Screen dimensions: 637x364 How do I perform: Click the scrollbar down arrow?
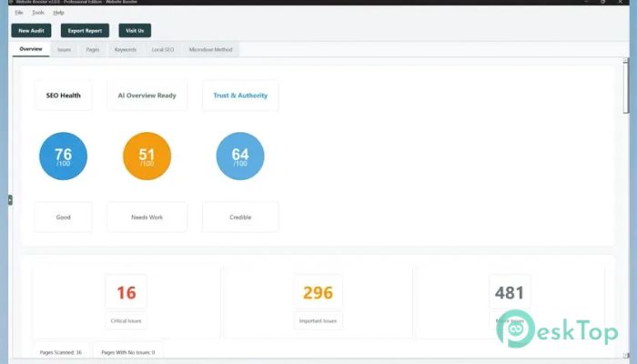pyautogui.click(x=626, y=356)
